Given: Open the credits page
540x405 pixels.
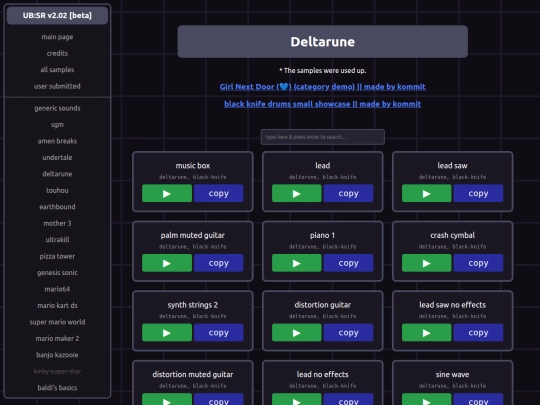Looking at the screenshot, I should point(57,53).
